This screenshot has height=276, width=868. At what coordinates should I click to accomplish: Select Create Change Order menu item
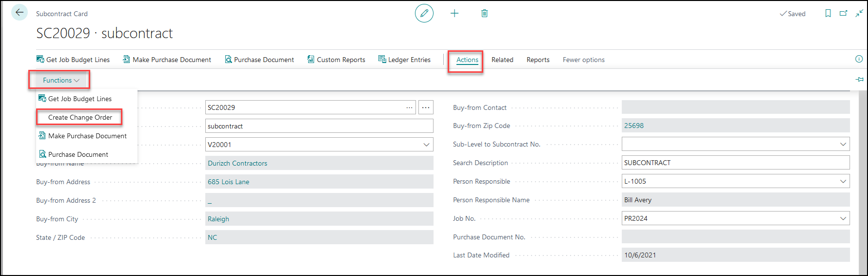(80, 117)
